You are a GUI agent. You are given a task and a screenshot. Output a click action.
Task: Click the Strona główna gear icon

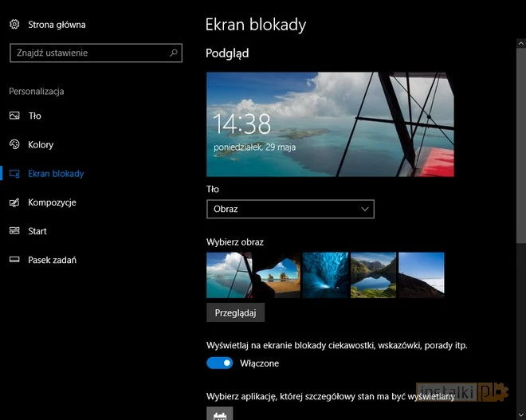14,25
